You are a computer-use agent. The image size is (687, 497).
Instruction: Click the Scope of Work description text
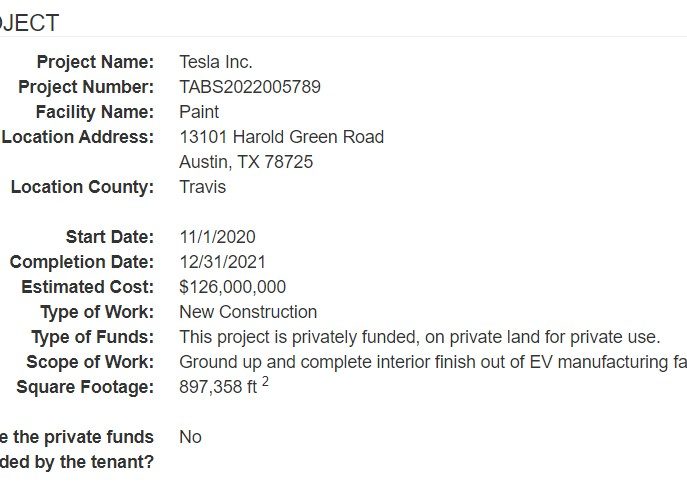tap(433, 362)
